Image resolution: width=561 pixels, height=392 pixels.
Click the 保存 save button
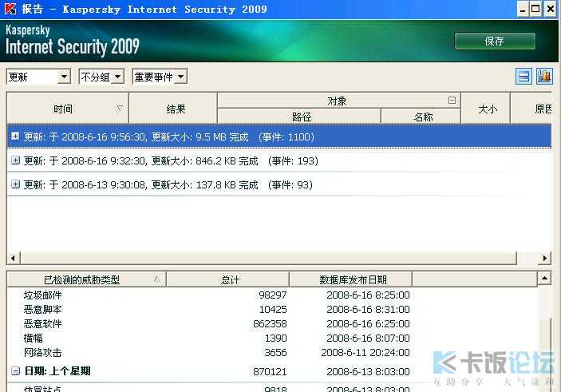click(495, 42)
